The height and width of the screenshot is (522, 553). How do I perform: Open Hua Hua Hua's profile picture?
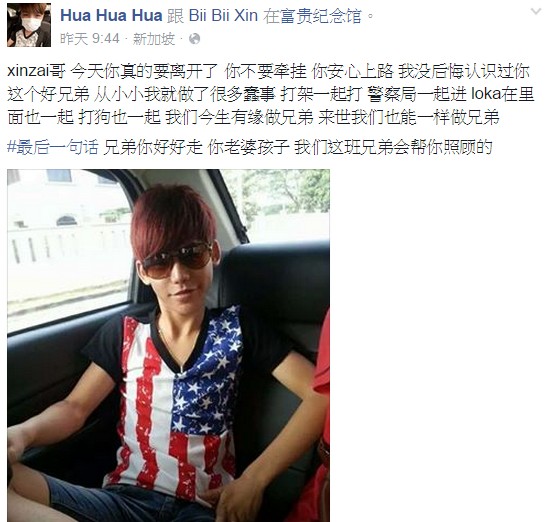29,25
